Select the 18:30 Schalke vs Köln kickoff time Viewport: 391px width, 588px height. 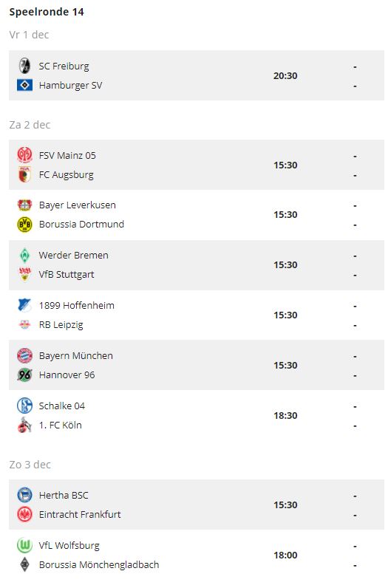pos(285,415)
